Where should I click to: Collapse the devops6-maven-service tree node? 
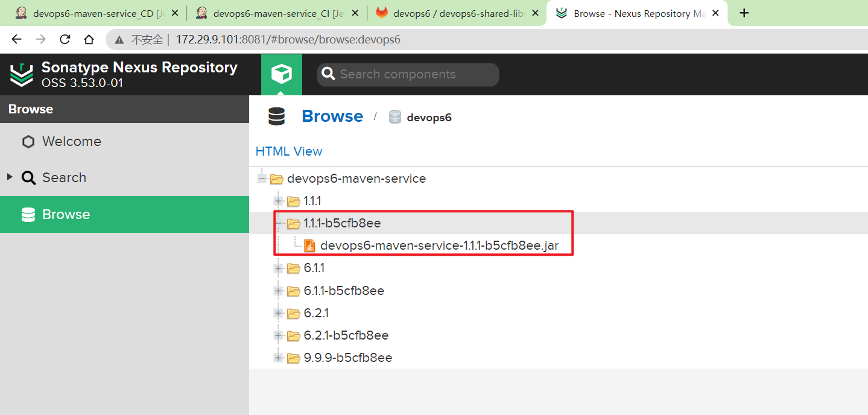click(x=262, y=179)
